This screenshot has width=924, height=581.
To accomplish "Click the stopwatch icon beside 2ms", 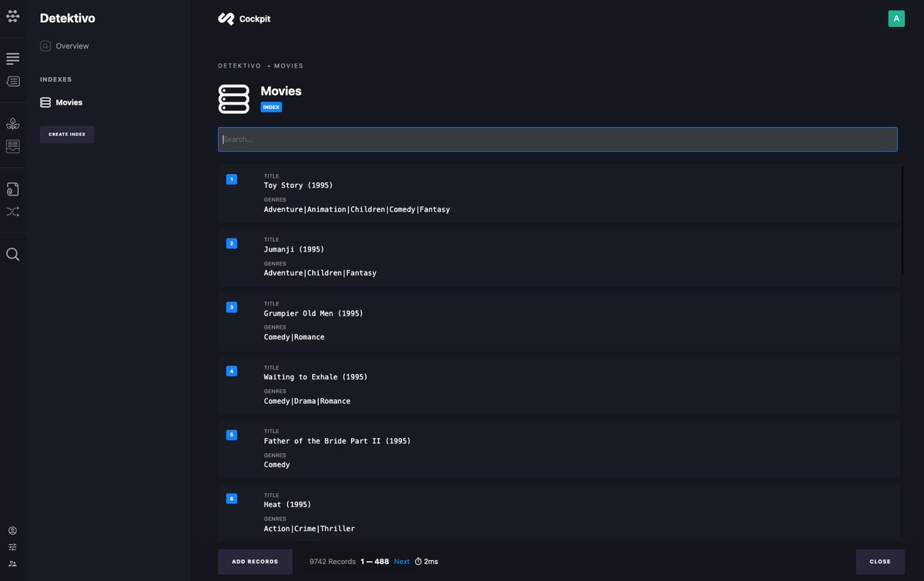I will pos(418,562).
